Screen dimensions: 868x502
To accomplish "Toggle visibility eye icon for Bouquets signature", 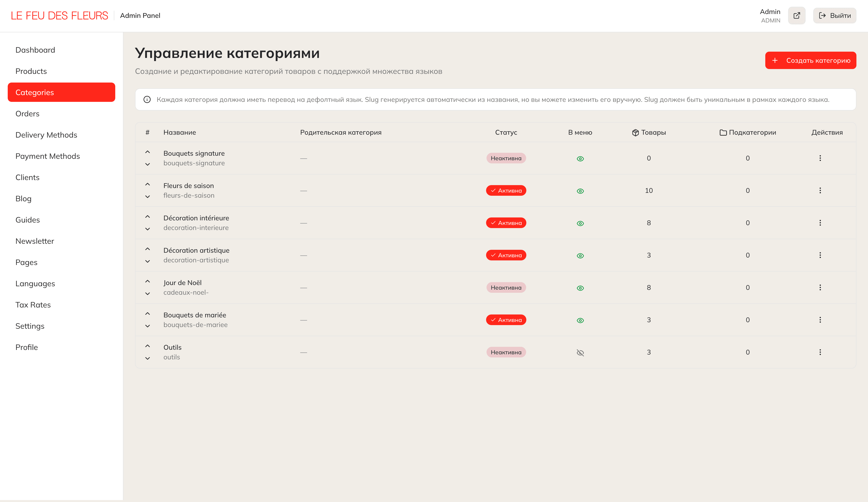I will click(x=580, y=159).
